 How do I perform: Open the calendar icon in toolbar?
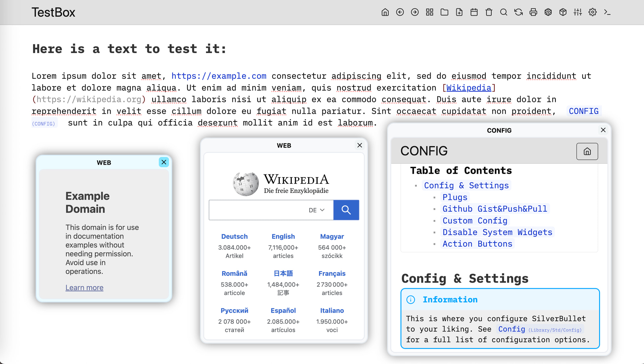point(474,12)
